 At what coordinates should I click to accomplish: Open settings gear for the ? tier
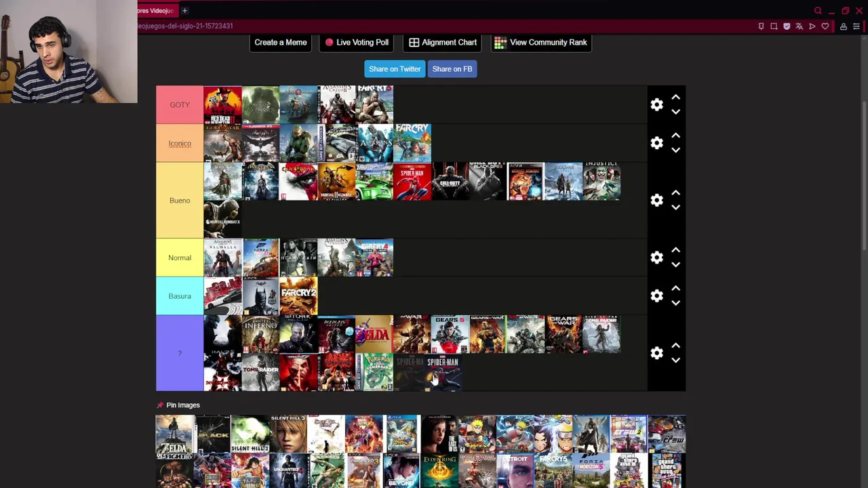click(x=656, y=353)
